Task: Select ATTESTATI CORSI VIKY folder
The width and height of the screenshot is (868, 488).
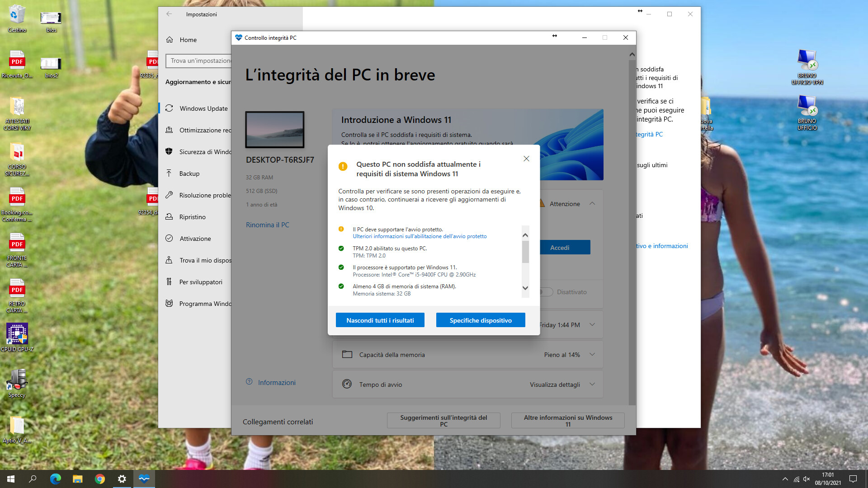Action: [17, 113]
